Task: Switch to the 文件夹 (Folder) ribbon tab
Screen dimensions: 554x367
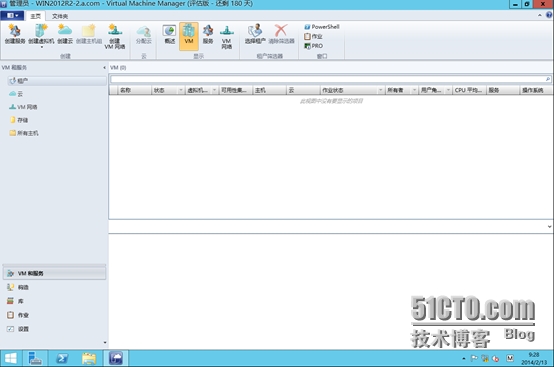Action: (x=60, y=16)
